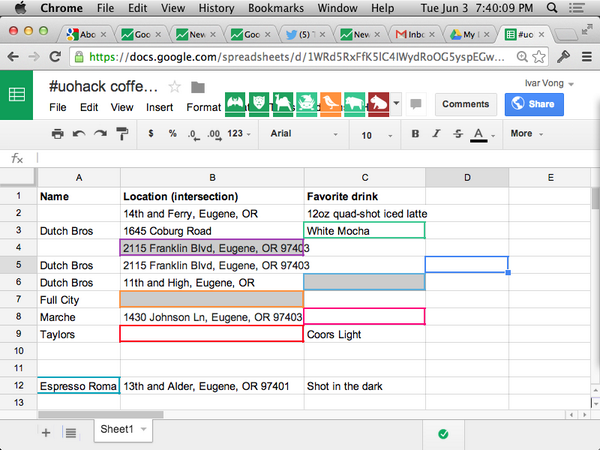The width and height of the screenshot is (600, 450).
Task: Redo the last action
Action: point(101,134)
